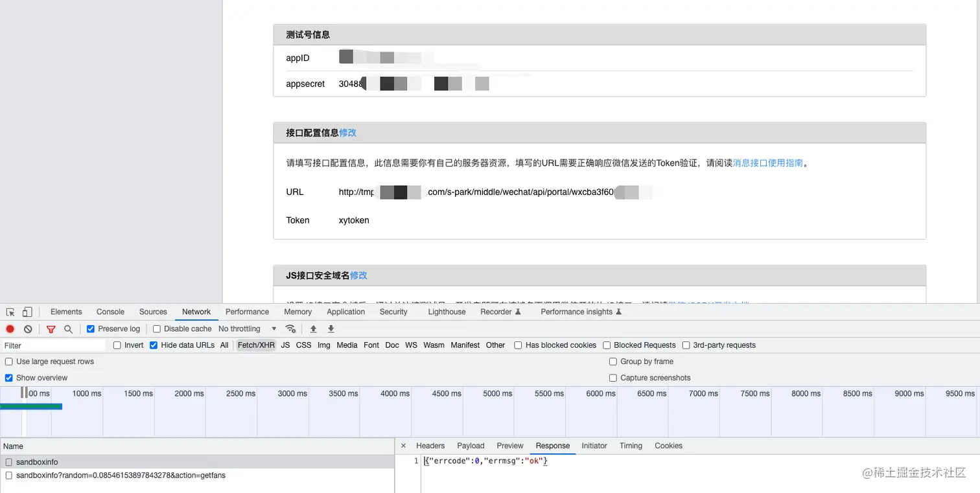Toggle Hide data URLs checkbox
This screenshot has width=980, height=493.
click(154, 345)
